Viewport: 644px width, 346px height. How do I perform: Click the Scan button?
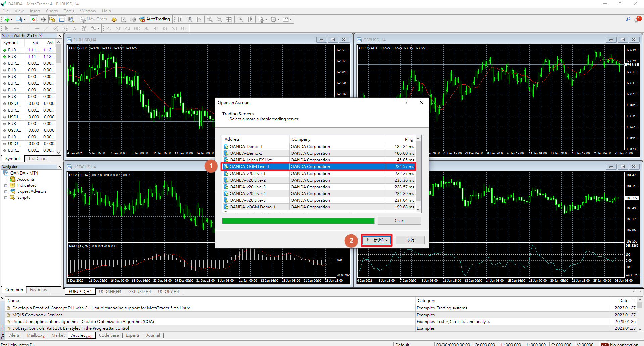(399, 221)
